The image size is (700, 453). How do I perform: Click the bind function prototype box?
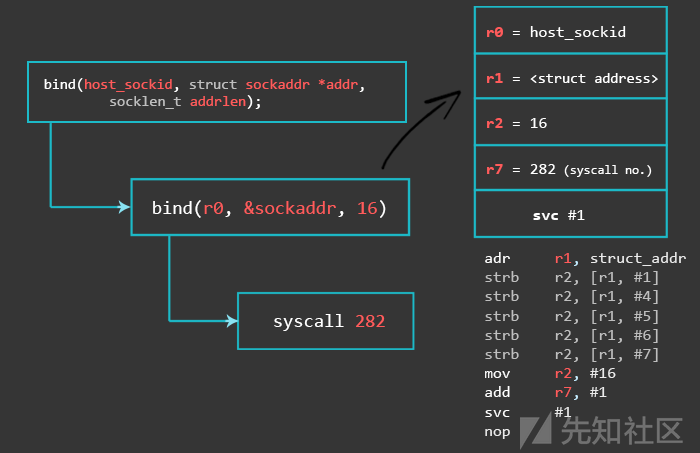(x=217, y=92)
